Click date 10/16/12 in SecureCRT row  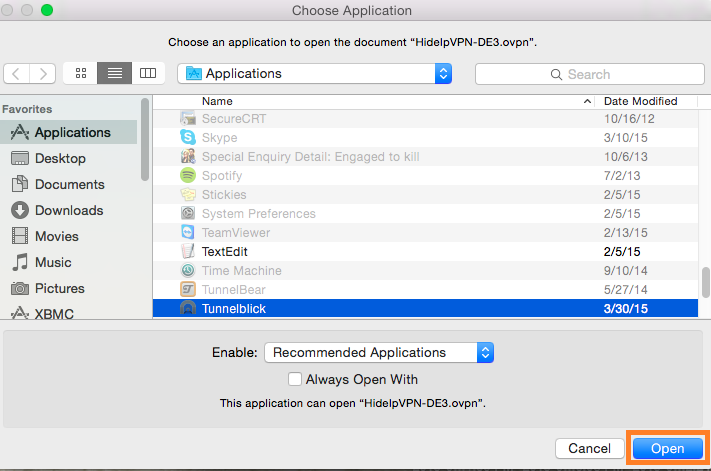629,118
